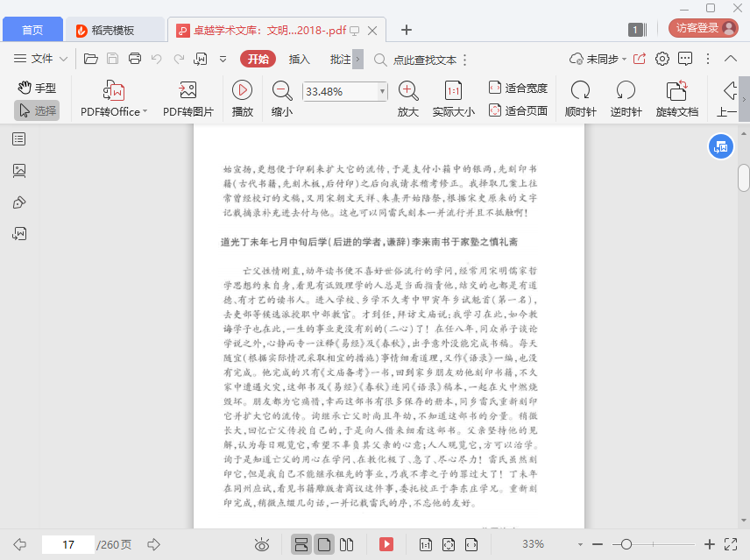The height and width of the screenshot is (560, 750).
Task: Click the 访客登录 login button
Action: (x=703, y=28)
